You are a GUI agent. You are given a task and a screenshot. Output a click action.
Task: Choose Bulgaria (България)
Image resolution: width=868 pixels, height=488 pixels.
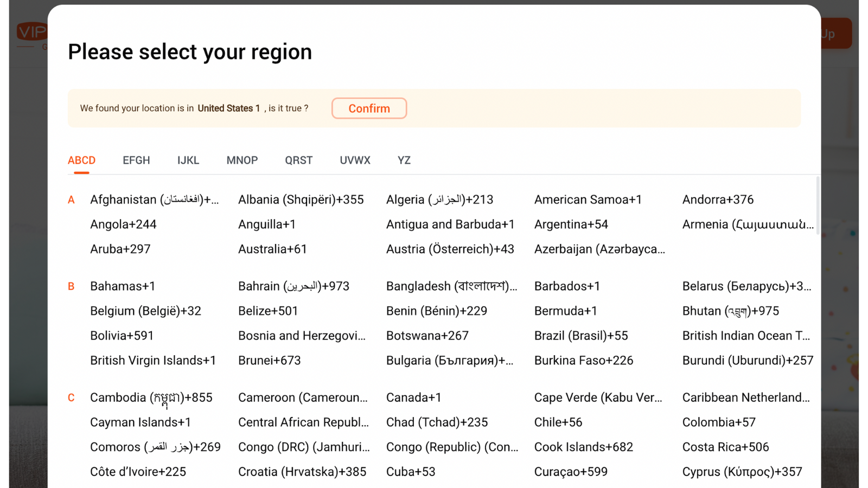click(450, 361)
